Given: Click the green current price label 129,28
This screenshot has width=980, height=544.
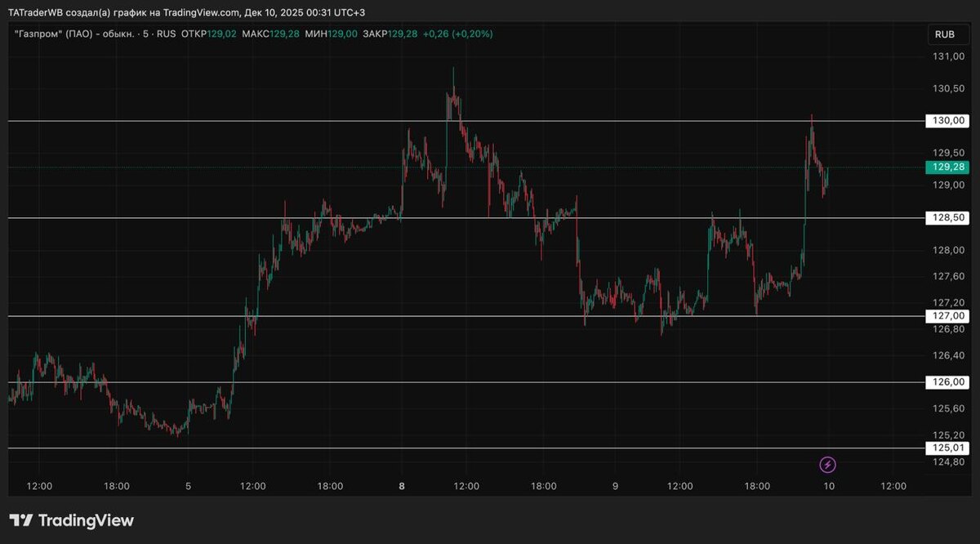Looking at the screenshot, I should [x=947, y=167].
